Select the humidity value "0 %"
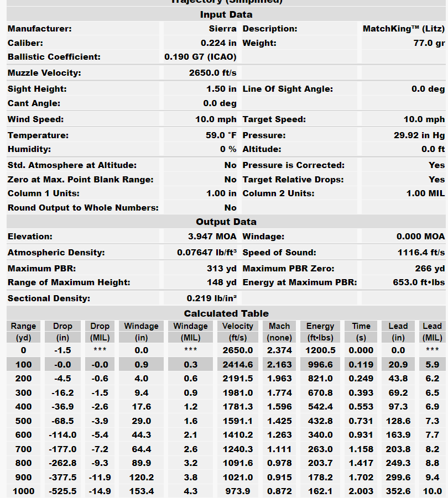The image size is (448, 498). 228,149
